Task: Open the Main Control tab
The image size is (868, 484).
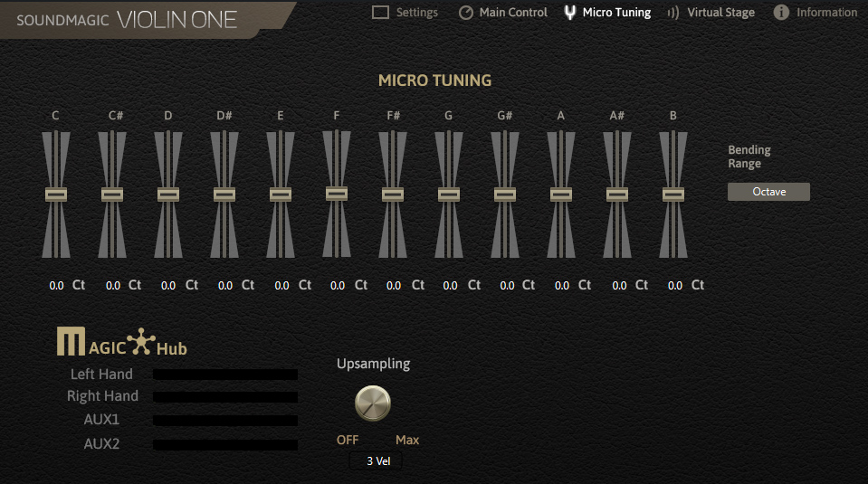Action: 513,13
